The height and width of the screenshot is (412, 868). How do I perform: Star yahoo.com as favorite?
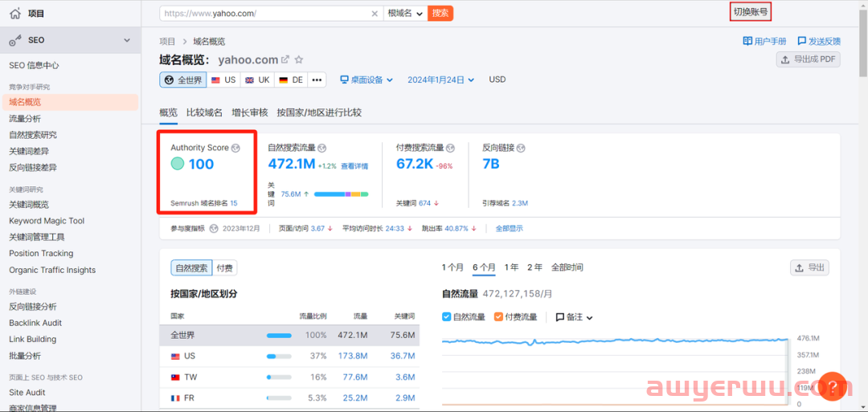(299, 59)
